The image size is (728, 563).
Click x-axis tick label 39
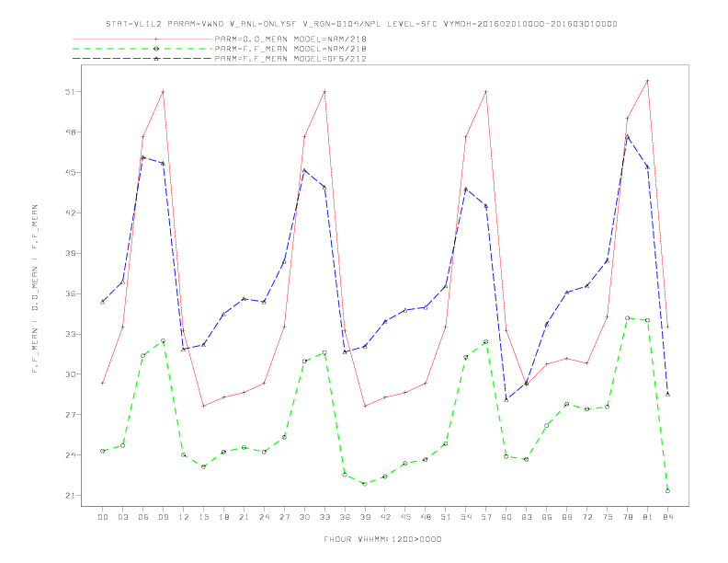365,517
